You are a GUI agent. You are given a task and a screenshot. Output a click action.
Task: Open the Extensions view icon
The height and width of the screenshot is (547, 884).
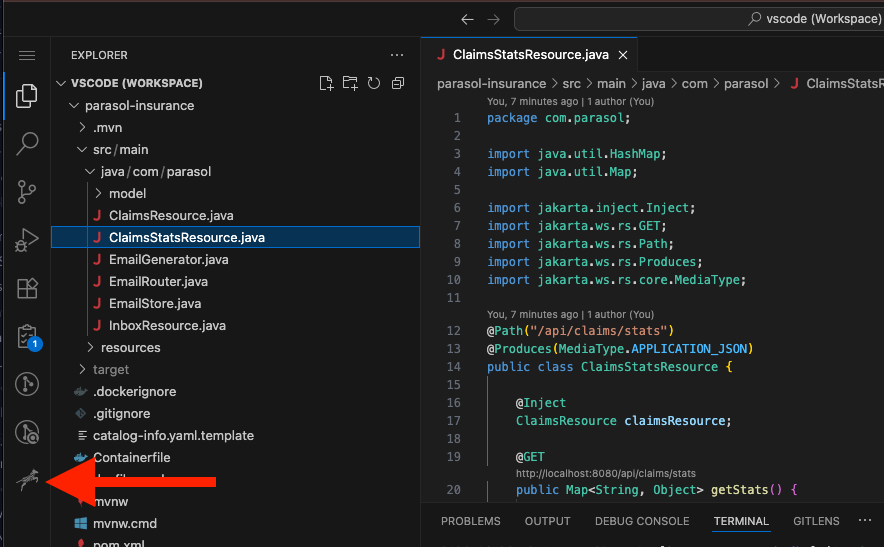26,288
